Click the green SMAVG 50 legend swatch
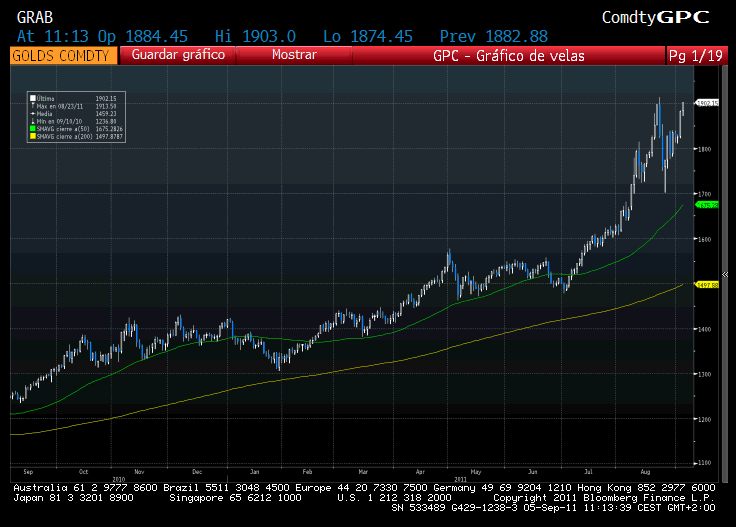The height and width of the screenshot is (527, 736). (x=33, y=129)
